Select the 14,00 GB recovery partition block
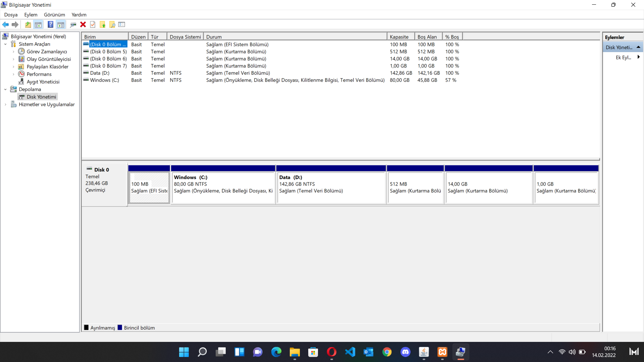This screenshot has height=362, width=644. (489, 184)
